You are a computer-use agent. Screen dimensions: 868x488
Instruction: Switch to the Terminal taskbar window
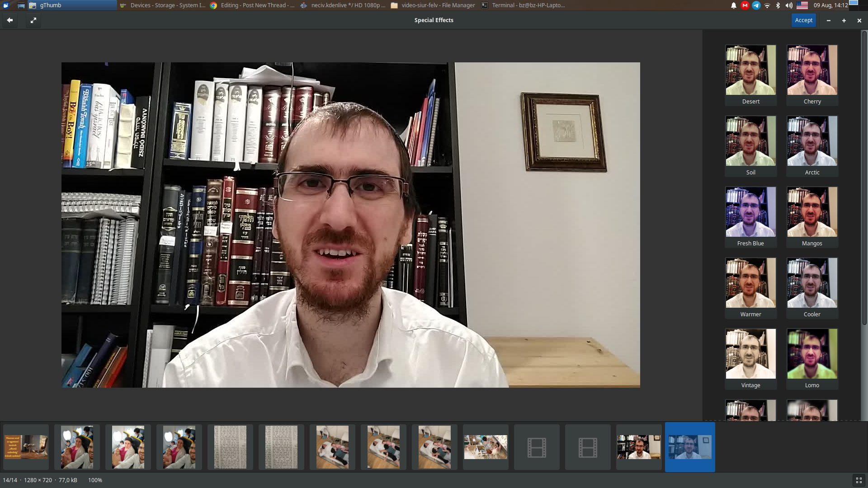coord(524,5)
